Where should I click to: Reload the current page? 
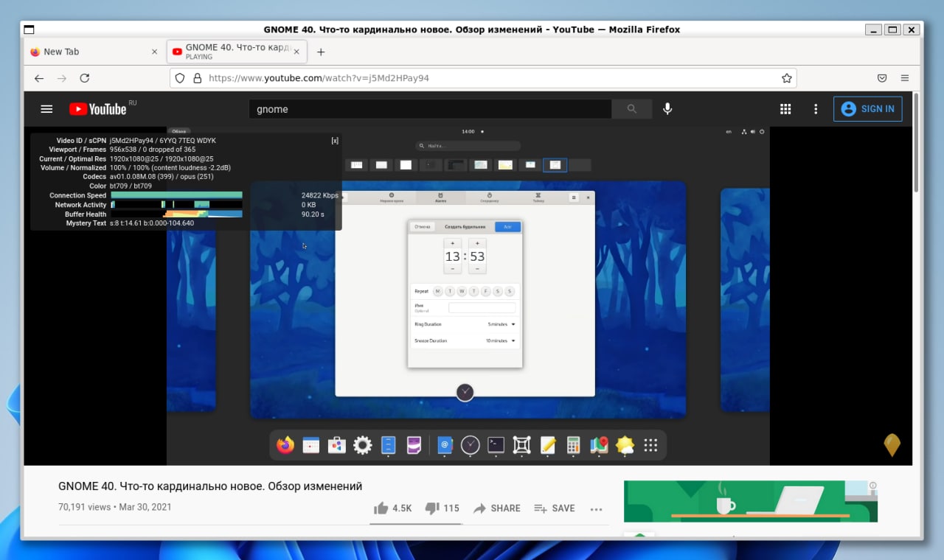(85, 78)
